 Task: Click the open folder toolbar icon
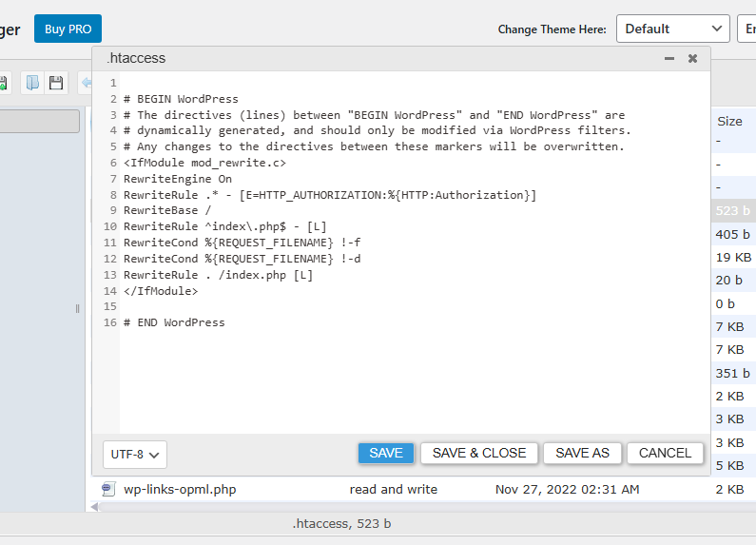pyautogui.click(x=32, y=83)
